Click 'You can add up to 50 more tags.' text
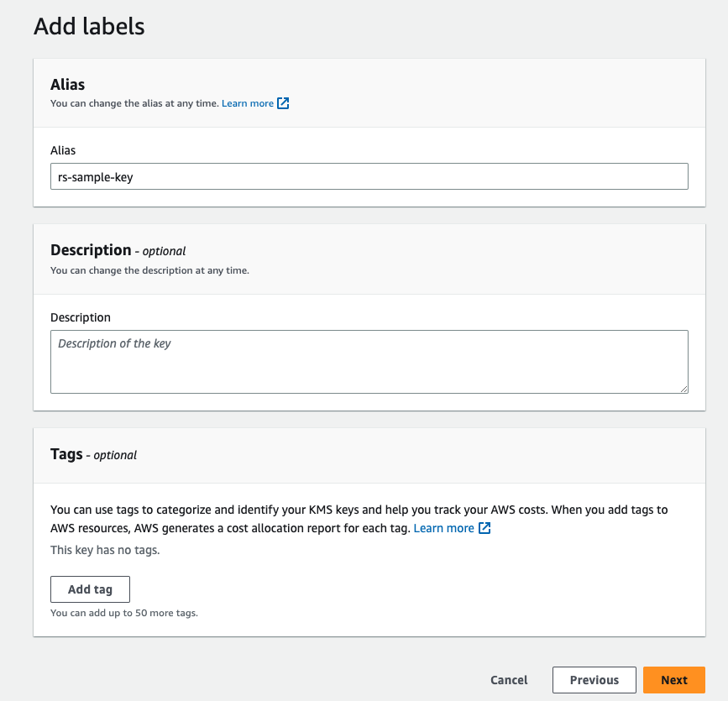Viewport: 728px width, 701px height. (x=124, y=613)
